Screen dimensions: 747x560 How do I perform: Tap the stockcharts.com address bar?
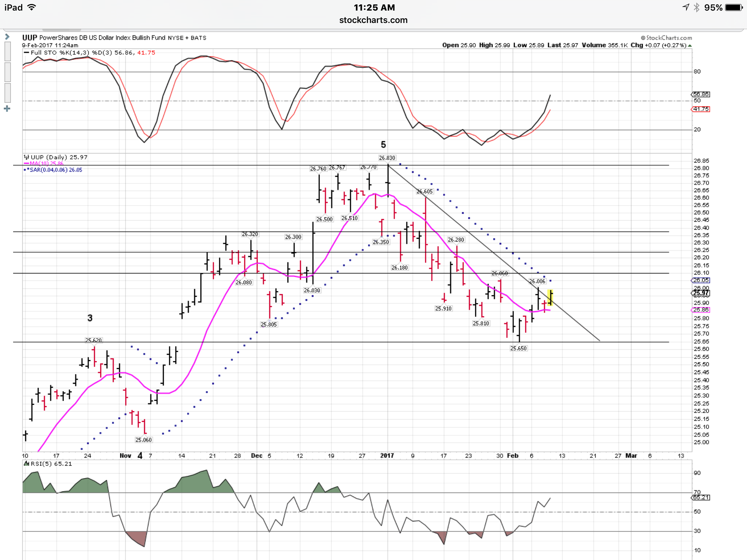pos(373,20)
